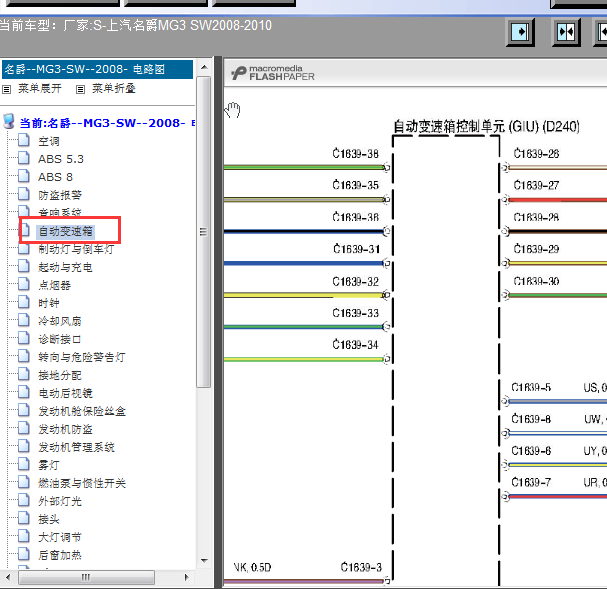Click the document icon next to 雾灯
Viewport: 607px width, 589px height.
point(24,464)
